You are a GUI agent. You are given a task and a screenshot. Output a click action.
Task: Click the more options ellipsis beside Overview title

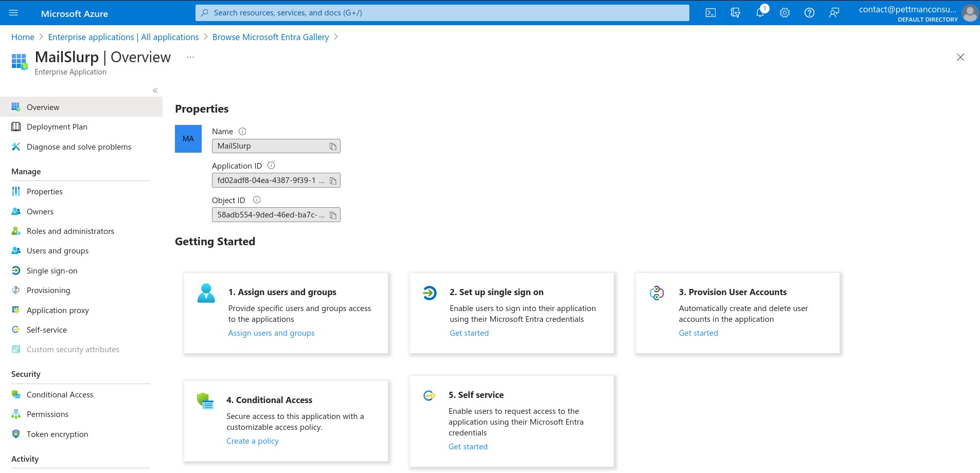pyautogui.click(x=190, y=57)
